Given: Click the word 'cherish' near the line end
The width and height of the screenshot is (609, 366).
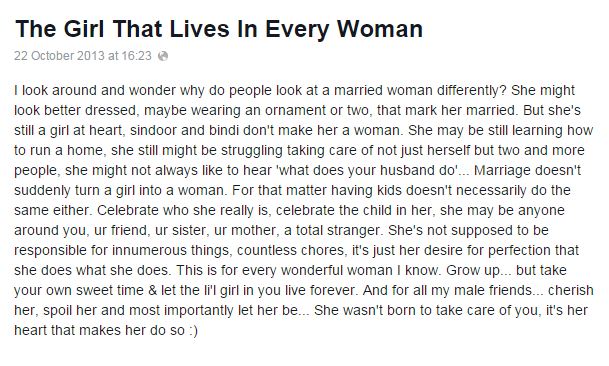Looking at the screenshot, I should pos(571,290).
